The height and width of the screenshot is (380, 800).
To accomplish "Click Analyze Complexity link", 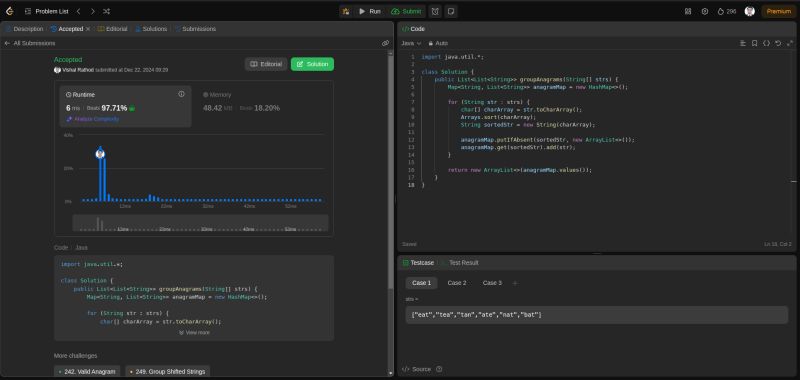I will tap(93, 119).
